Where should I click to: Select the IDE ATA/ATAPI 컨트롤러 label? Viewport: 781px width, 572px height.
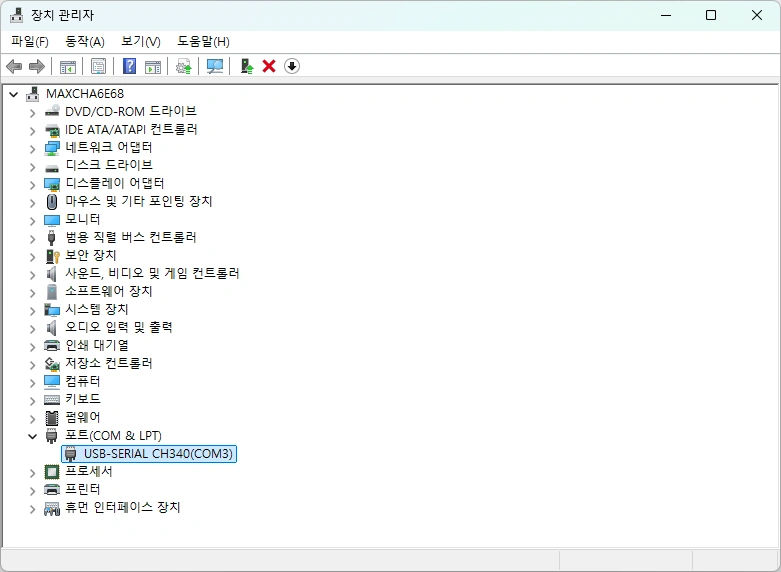tap(131, 130)
